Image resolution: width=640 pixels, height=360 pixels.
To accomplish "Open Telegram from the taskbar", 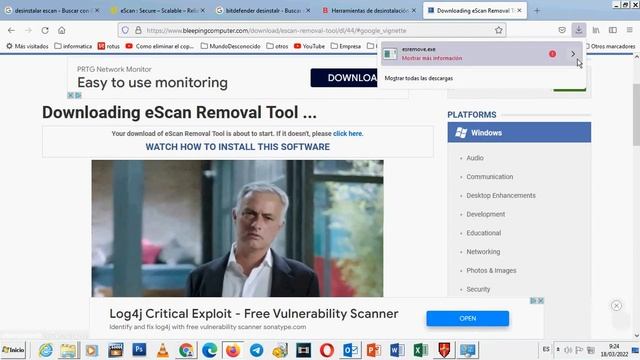I will [256, 350].
